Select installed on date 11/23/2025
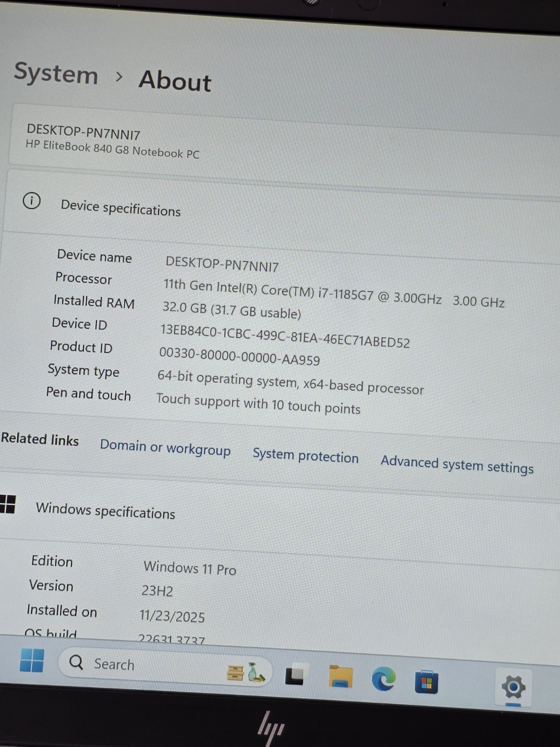This screenshot has height=747, width=560. point(172,616)
